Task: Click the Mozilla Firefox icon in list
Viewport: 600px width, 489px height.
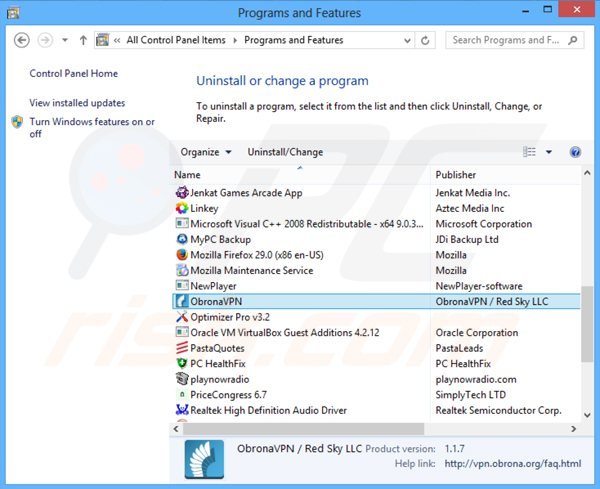Action: (x=182, y=255)
